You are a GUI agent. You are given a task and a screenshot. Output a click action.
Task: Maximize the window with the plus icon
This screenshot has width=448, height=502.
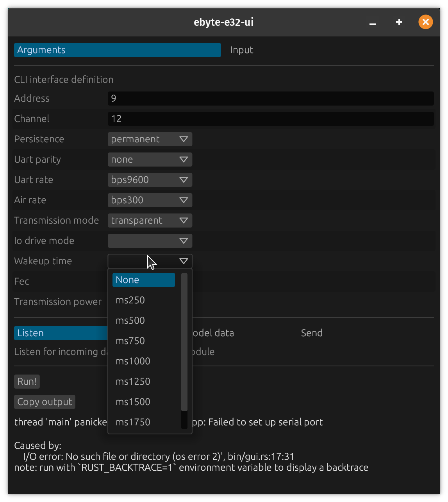399,22
